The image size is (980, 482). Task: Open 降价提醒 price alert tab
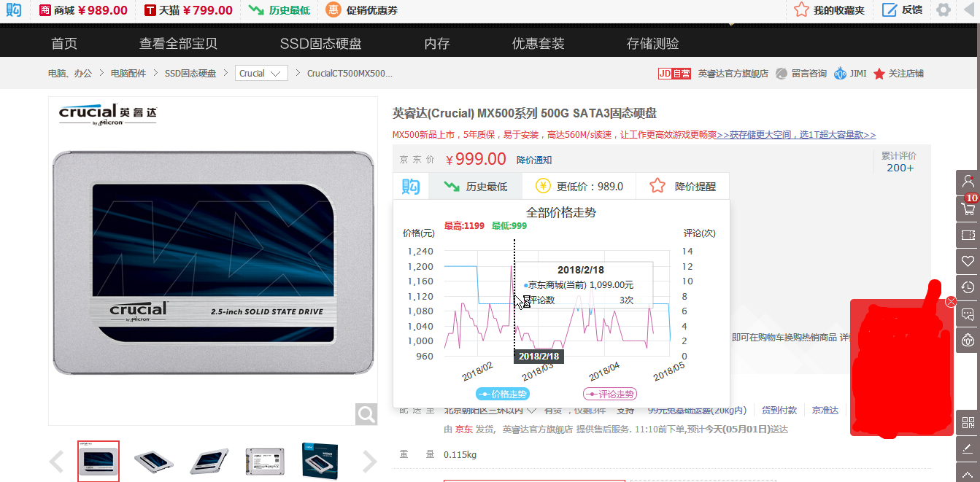pos(683,187)
